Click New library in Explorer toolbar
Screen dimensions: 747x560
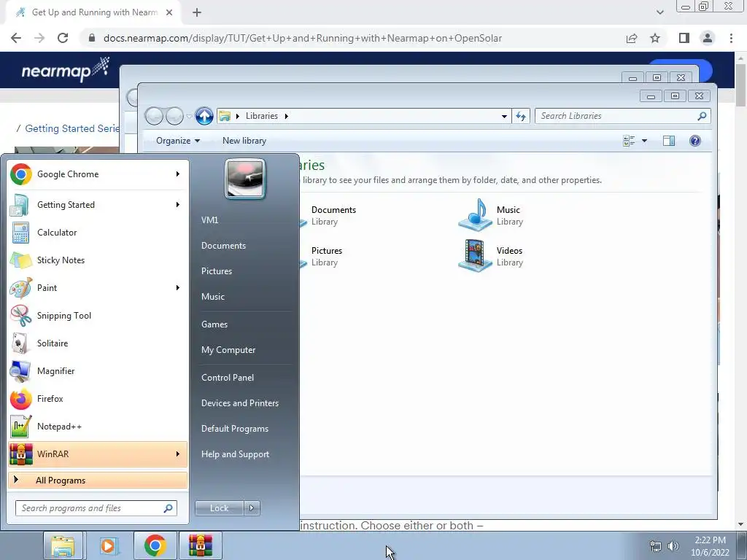point(244,141)
